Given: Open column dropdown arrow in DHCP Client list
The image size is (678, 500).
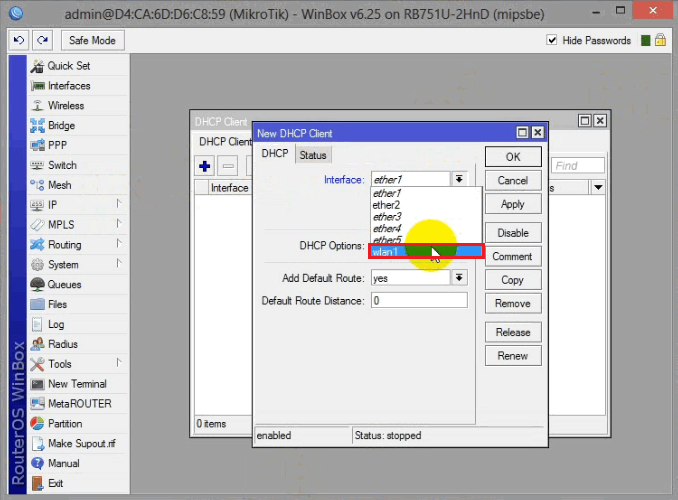Looking at the screenshot, I should click(x=598, y=188).
